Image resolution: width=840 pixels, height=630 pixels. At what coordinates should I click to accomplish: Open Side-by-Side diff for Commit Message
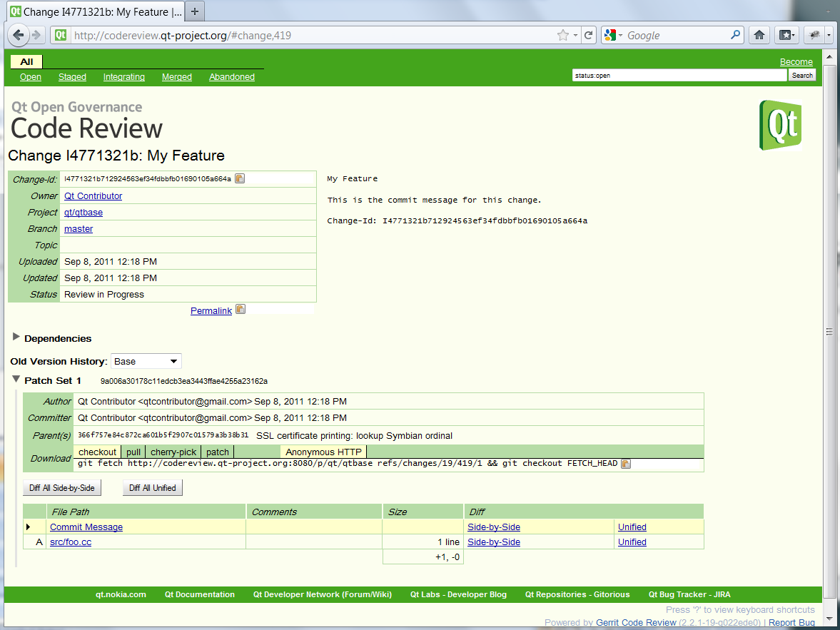coord(494,527)
